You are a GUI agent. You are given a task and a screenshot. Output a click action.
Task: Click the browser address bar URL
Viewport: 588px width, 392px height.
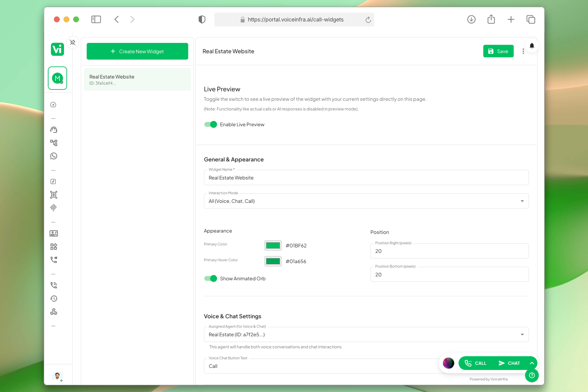[296, 20]
